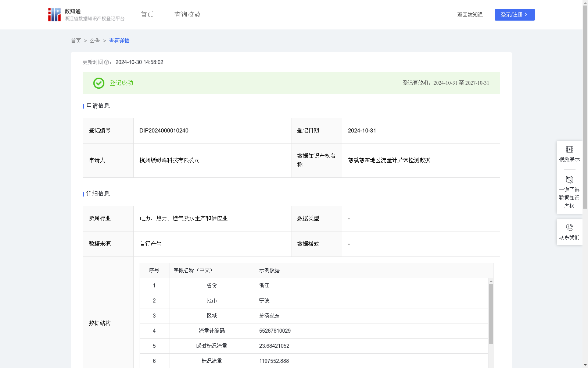This screenshot has width=588, height=368.
Task: Click the 数据来源 label cell
Action: 108,244
